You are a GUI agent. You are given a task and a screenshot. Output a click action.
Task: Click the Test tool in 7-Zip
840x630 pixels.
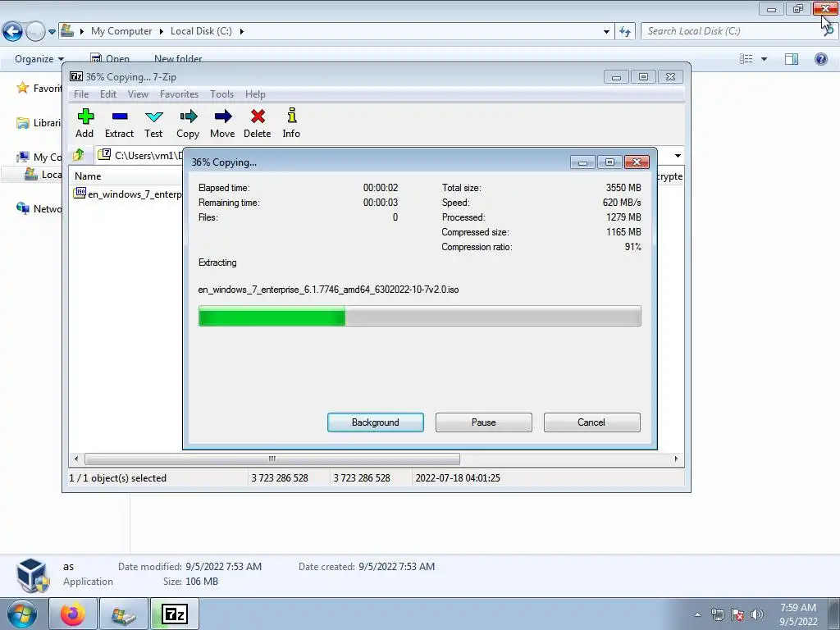pyautogui.click(x=153, y=123)
